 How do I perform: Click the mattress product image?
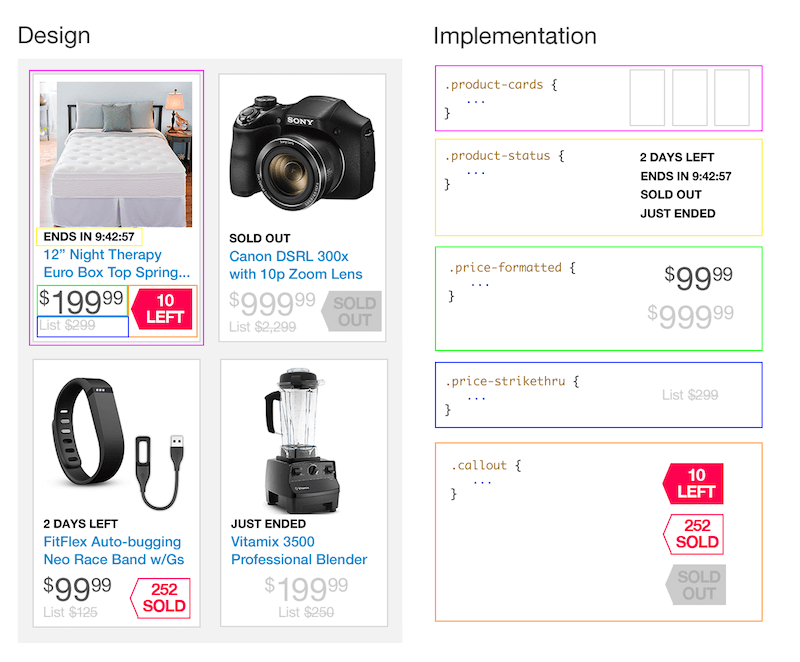pos(116,153)
